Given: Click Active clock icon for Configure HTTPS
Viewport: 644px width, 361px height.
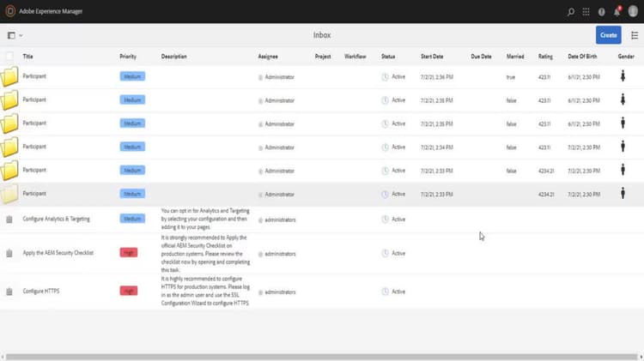Looking at the screenshot, I should pos(385,292).
